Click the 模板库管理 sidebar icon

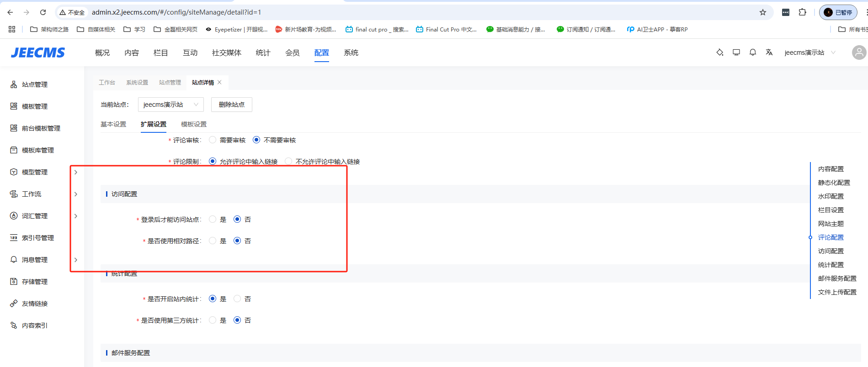pyautogui.click(x=14, y=150)
